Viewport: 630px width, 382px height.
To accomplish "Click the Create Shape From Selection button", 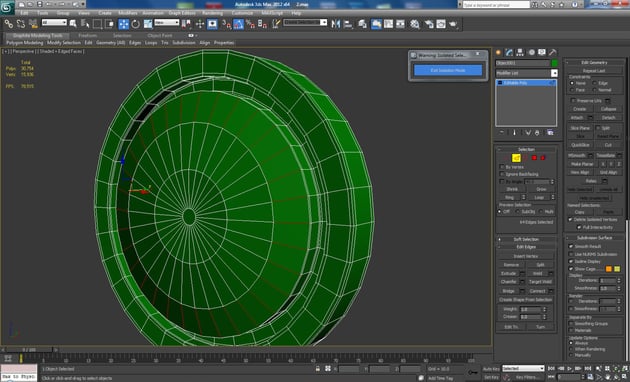I will 526,300.
